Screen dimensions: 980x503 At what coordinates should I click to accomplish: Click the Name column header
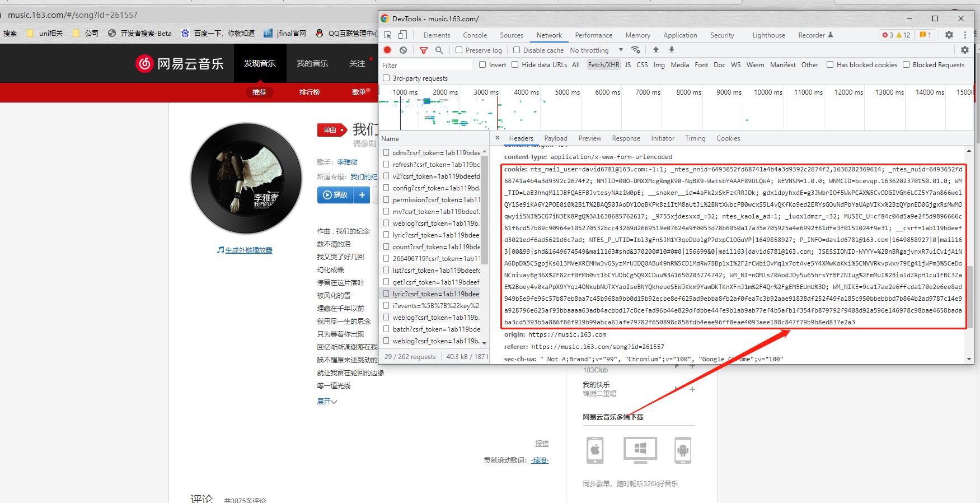[390, 138]
